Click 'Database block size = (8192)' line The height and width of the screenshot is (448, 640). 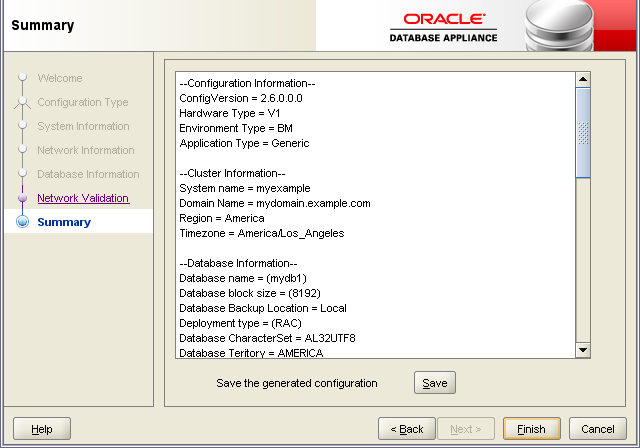coord(250,293)
